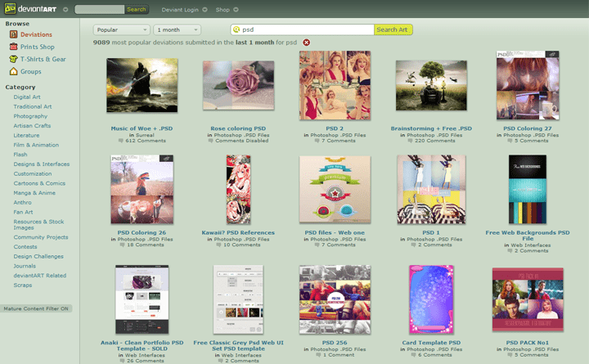Open T-Shirts & Gear link

43,60
